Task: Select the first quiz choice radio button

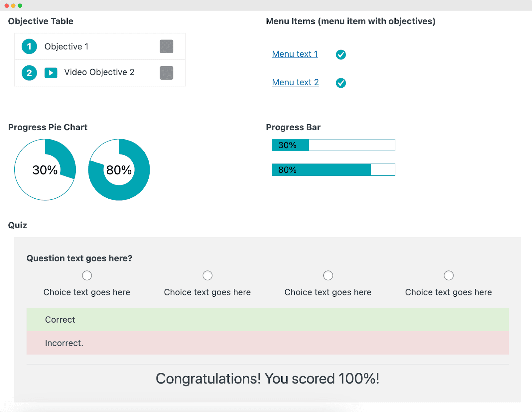Action: 87,275
